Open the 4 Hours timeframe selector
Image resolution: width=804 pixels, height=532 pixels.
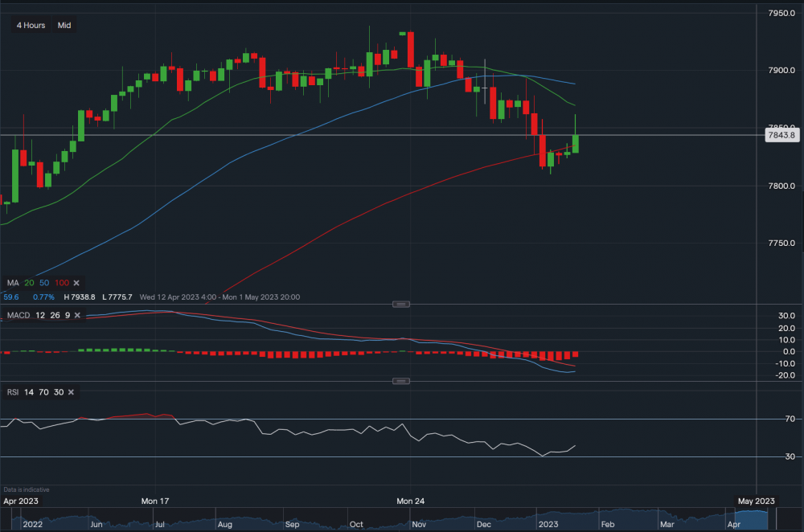[30, 25]
